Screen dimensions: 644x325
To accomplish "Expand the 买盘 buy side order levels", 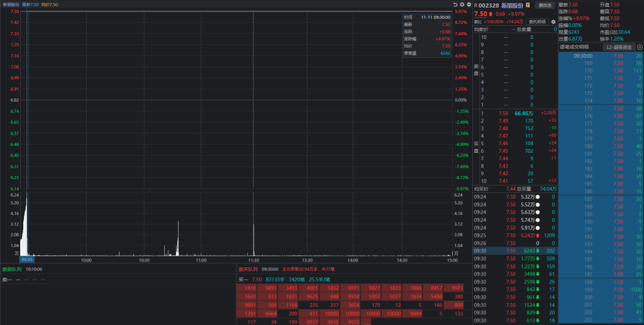I will click(476, 147).
